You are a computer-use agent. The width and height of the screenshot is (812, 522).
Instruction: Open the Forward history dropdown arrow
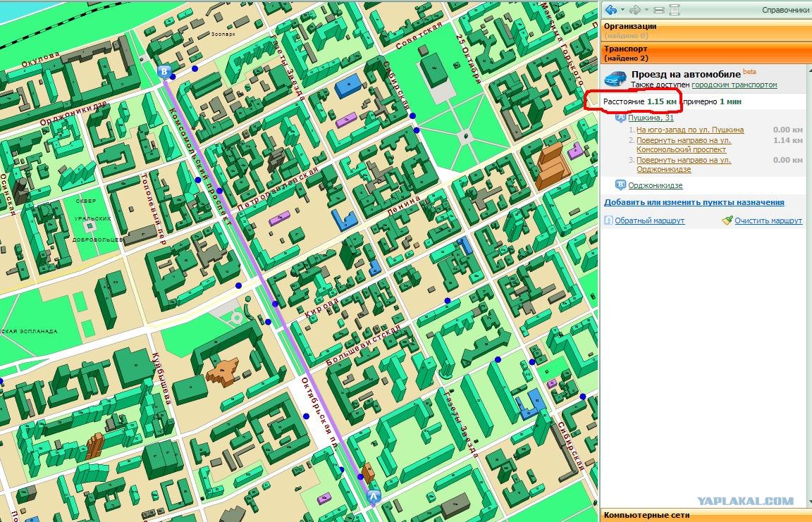tap(646, 10)
